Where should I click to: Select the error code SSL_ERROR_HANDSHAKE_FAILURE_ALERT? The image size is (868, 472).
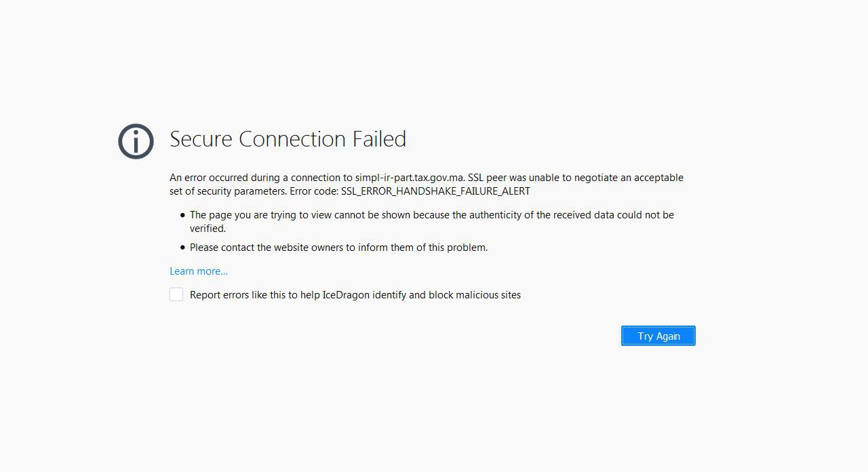pos(435,191)
